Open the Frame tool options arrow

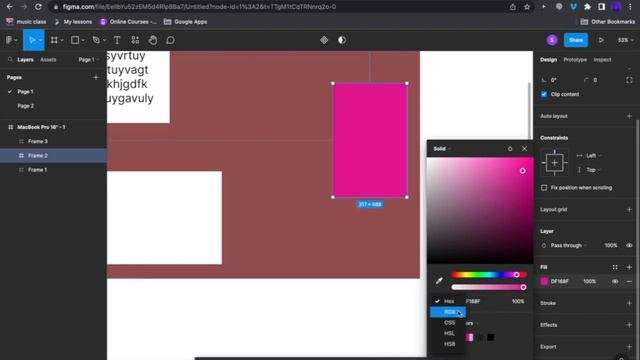tap(62, 40)
